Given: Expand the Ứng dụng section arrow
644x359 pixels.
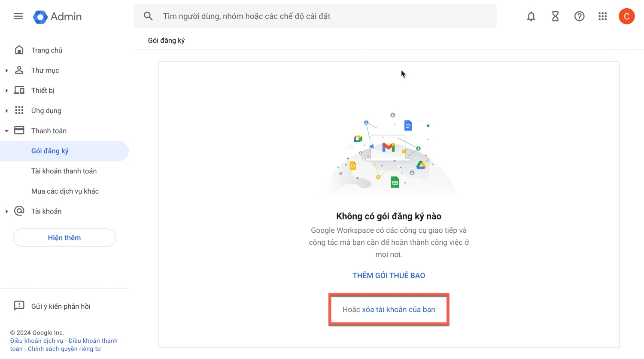Looking at the screenshot, I should [6, 111].
